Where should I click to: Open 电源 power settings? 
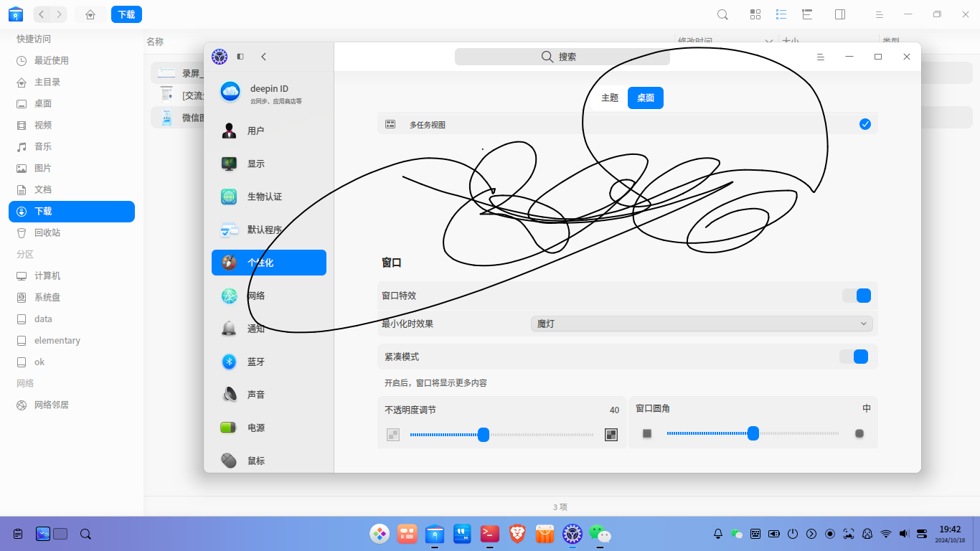[x=269, y=428]
